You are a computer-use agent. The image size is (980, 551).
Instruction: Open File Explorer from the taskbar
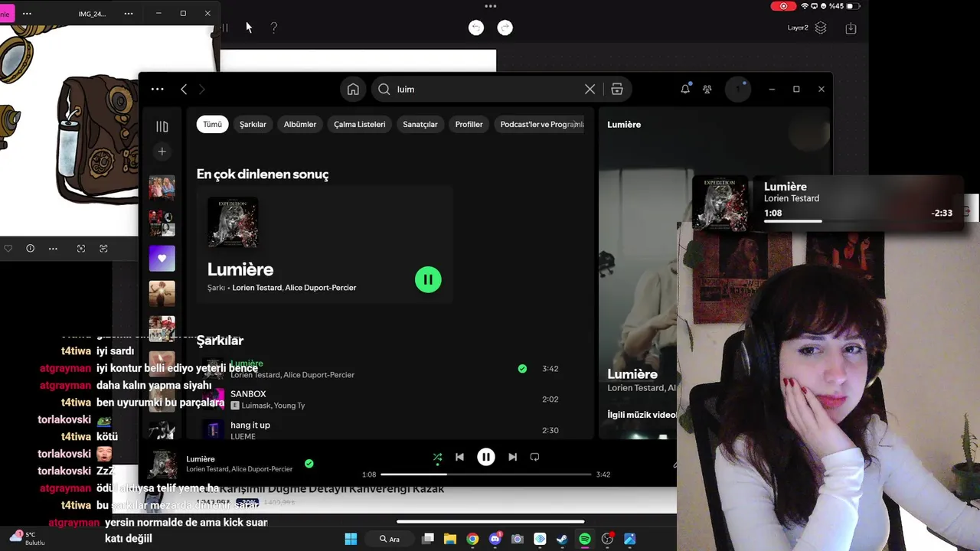pos(450,539)
